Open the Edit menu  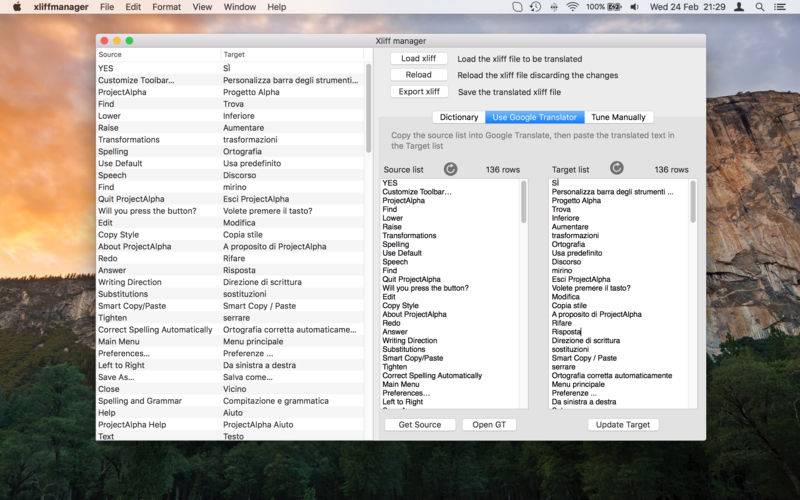(x=133, y=7)
